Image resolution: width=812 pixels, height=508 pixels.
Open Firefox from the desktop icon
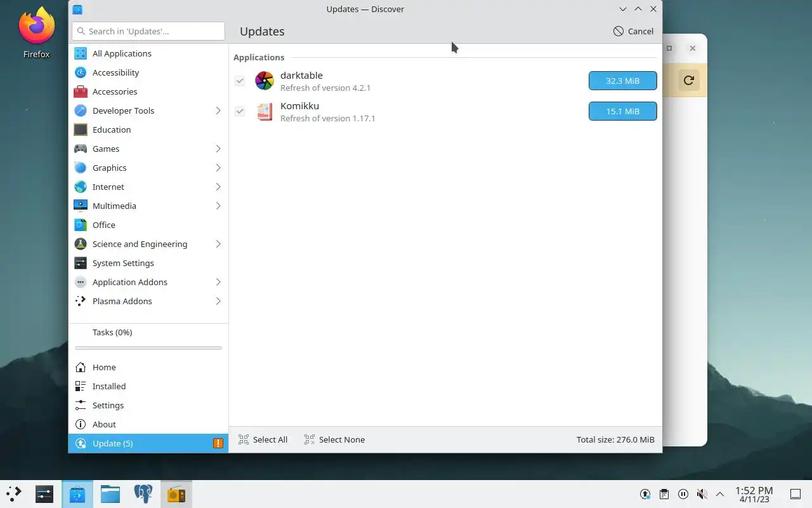(36, 32)
